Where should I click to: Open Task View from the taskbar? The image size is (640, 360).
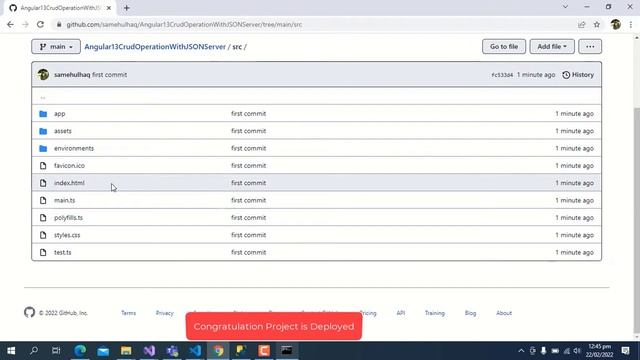point(56,351)
